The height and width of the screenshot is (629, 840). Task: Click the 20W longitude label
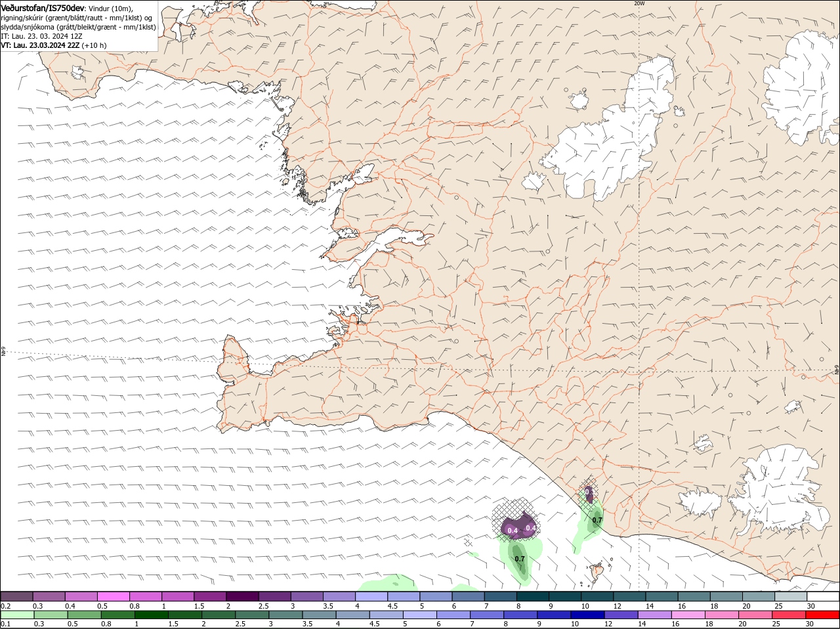(x=639, y=3)
